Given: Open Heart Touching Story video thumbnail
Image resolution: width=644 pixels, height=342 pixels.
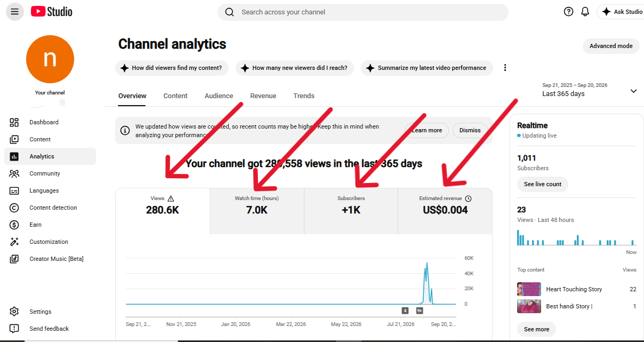Looking at the screenshot, I should point(529,289).
